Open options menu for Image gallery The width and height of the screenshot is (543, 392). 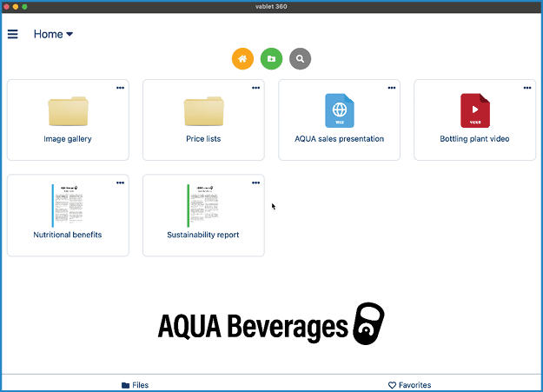click(120, 88)
